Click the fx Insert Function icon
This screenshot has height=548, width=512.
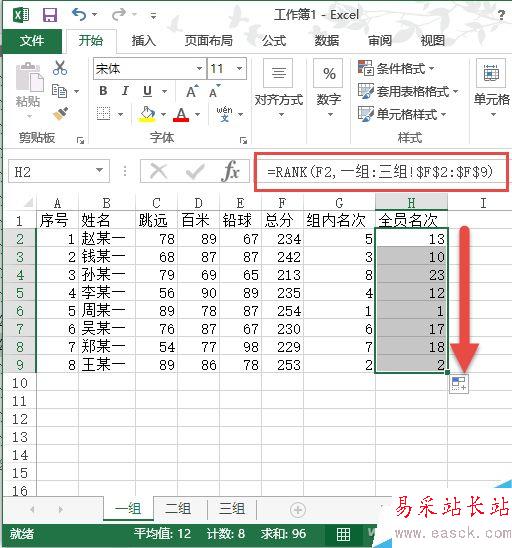230,171
